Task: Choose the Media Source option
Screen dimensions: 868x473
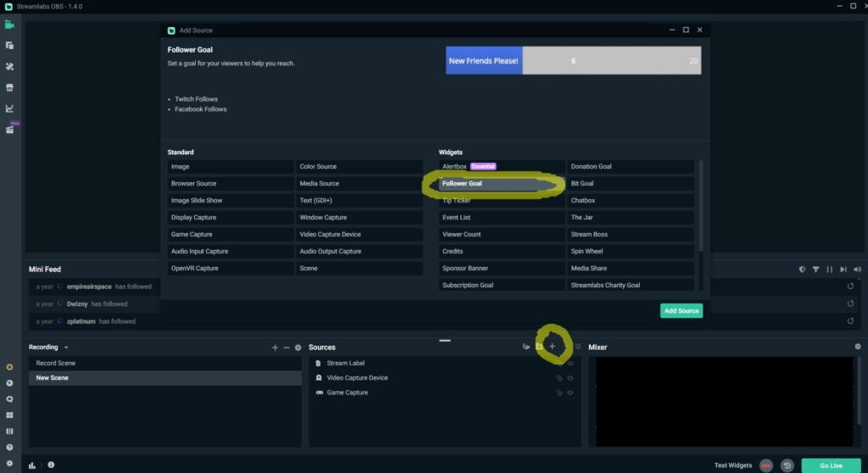Action: tap(359, 183)
